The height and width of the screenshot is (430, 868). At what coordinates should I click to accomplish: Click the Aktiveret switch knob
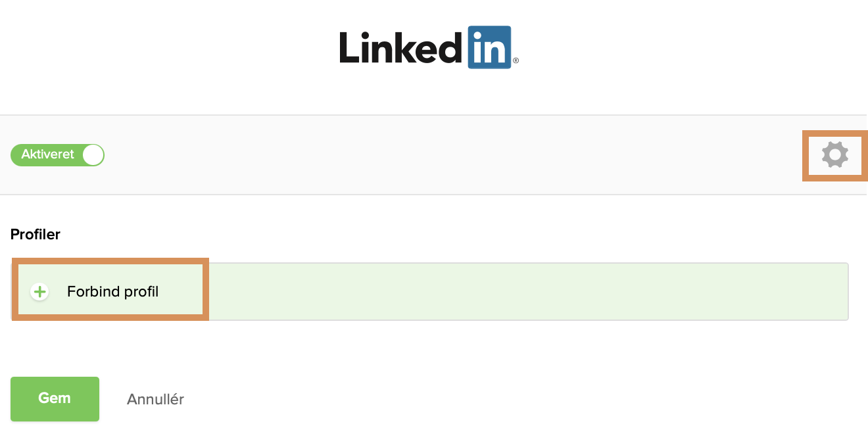[93, 155]
